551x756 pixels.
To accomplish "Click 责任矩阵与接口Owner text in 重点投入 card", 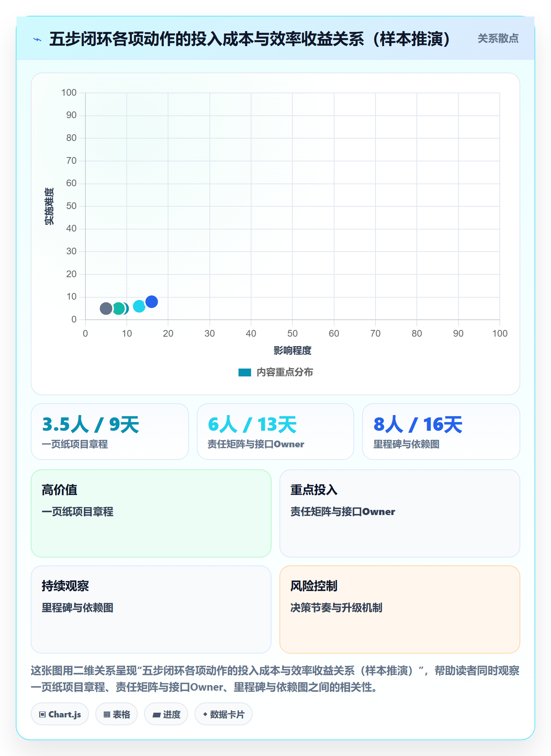I will pos(342,511).
